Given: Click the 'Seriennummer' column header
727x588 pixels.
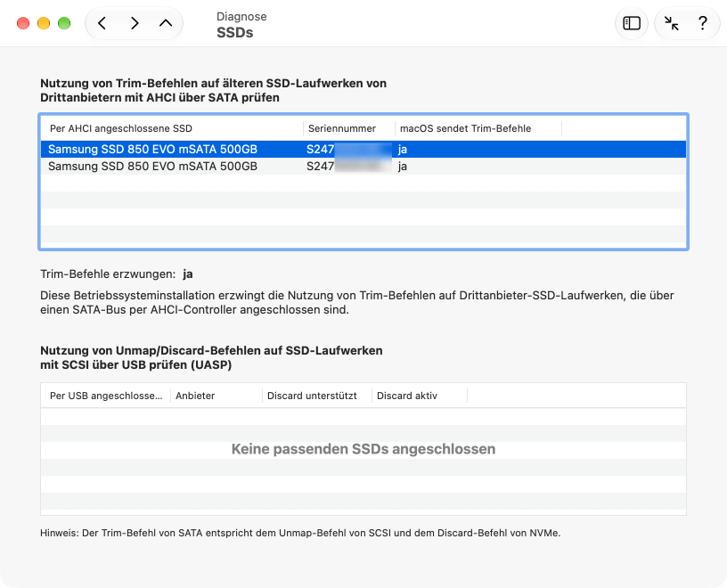Looking at the screenshot, I should [348, 128].
